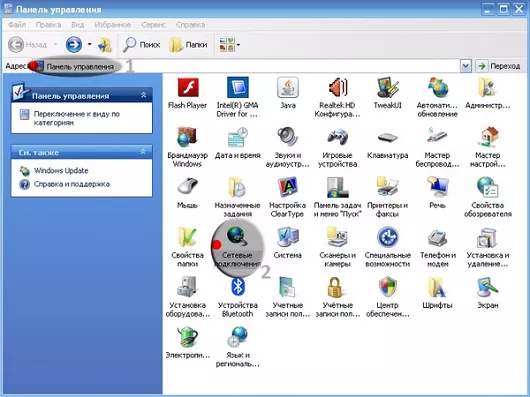
Task: Expand the Forward history dropdown arrow
Action: click(x=90, y=45)
